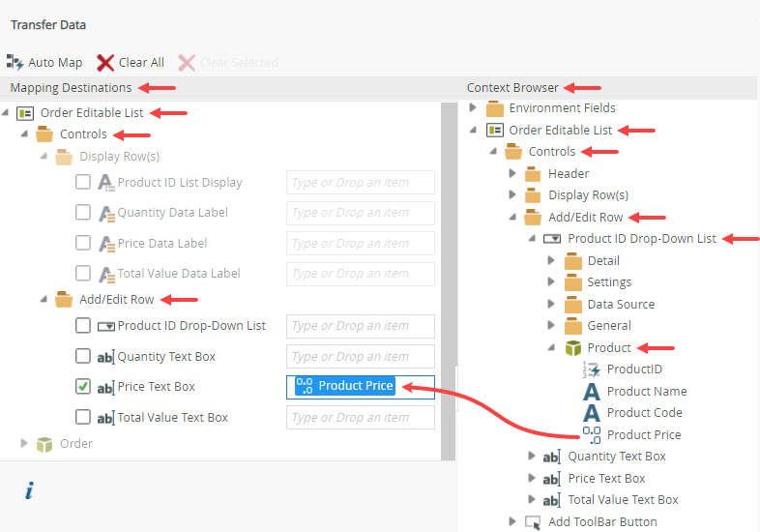Click the Auto Map icon
Image resolution: width=760 pixels, height=532 pixels.
[x=15, y=62]
